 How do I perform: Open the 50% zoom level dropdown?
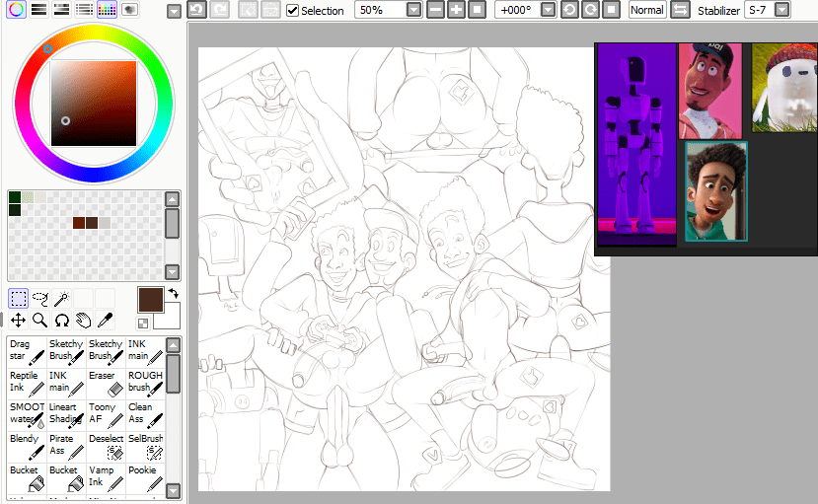coord(413,10)
